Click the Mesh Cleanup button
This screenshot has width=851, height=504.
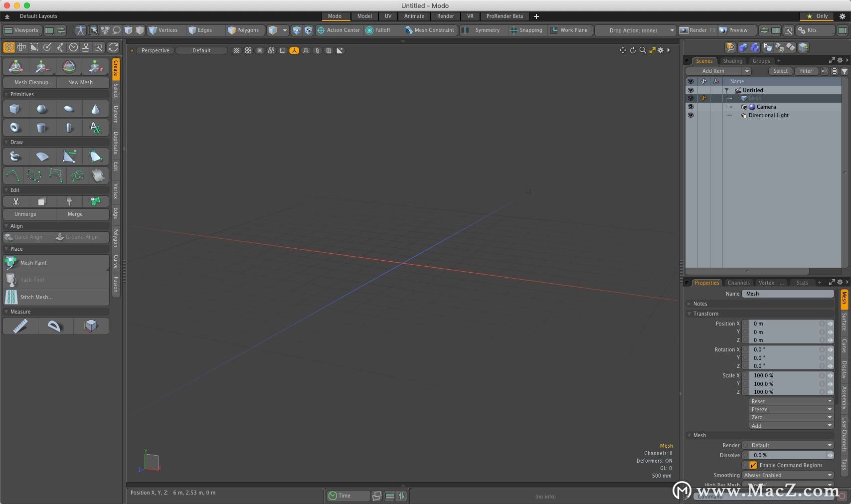[29, 82]
